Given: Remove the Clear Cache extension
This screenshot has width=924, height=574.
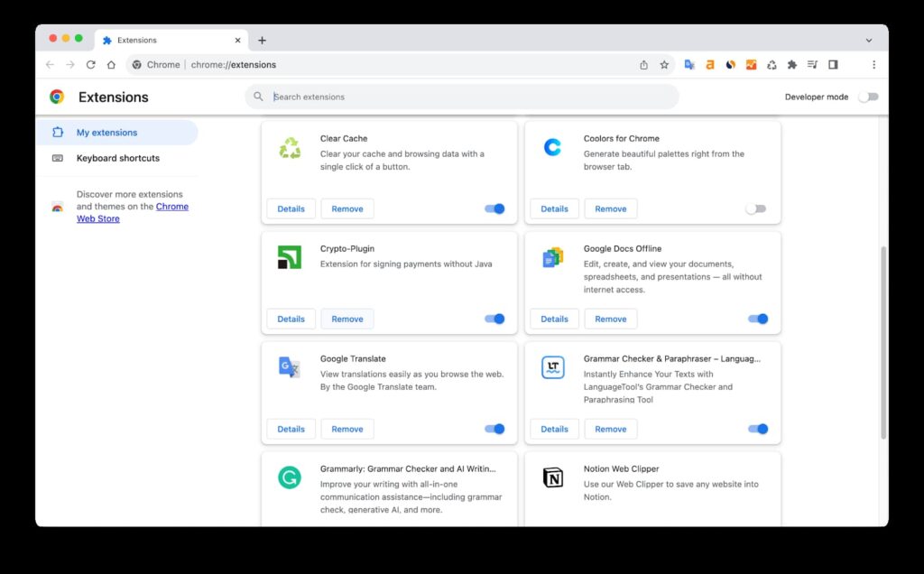Looking at the screenshot, I should click(347, 208).
